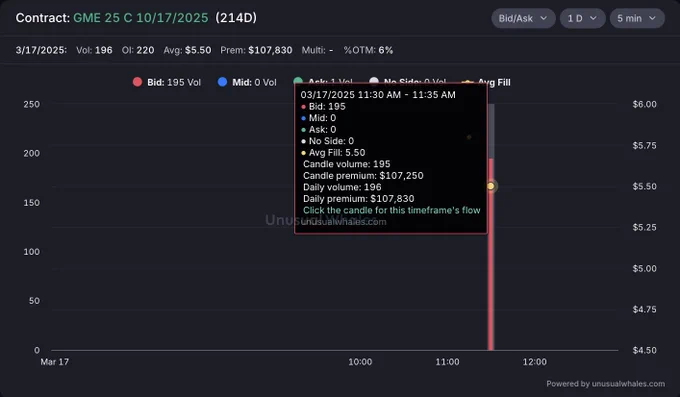Click the red bid volume candle

click(491, 254)
